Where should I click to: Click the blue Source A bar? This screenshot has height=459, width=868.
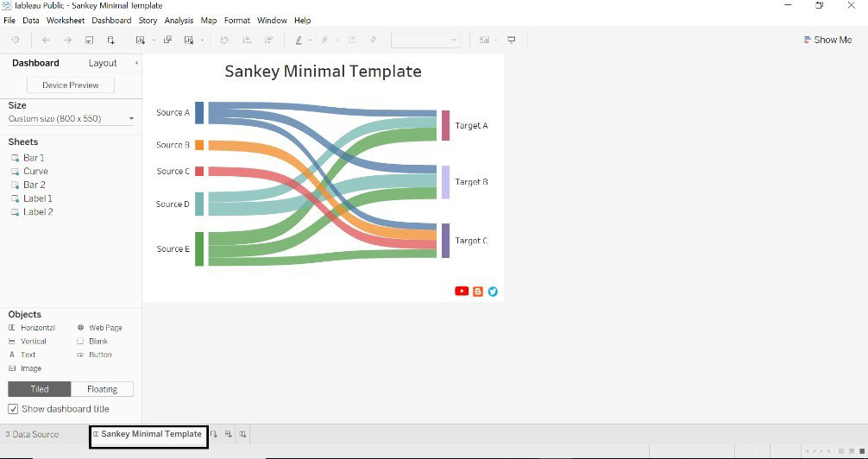tap(199, 113)
